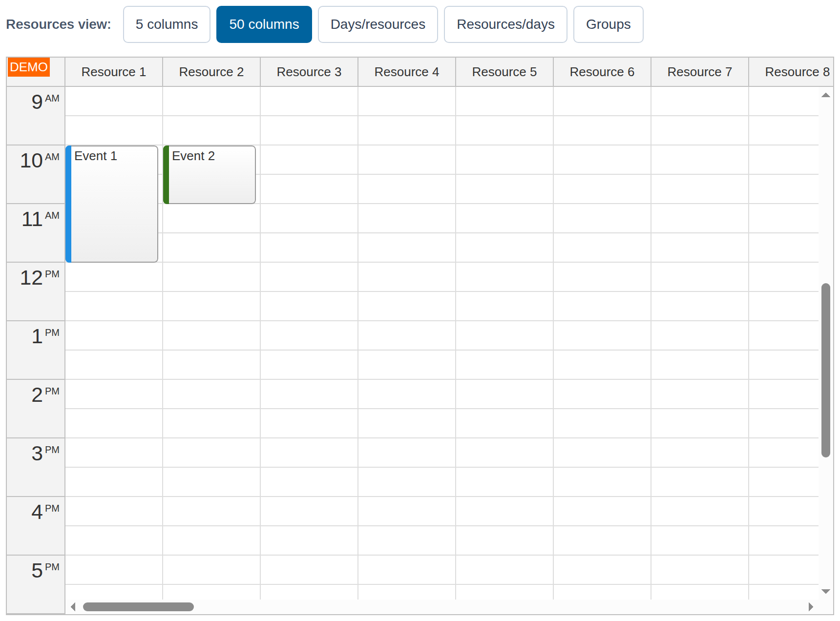The height and width of the screenshot is (621, 840).
Task: Click the Resource 7 column header
Action: click(700, 72)
